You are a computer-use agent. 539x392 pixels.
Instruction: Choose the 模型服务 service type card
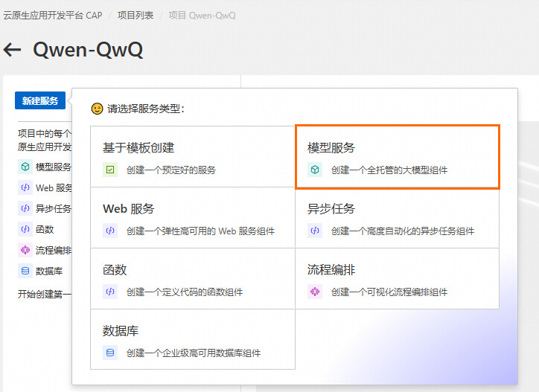click(398, 157)
